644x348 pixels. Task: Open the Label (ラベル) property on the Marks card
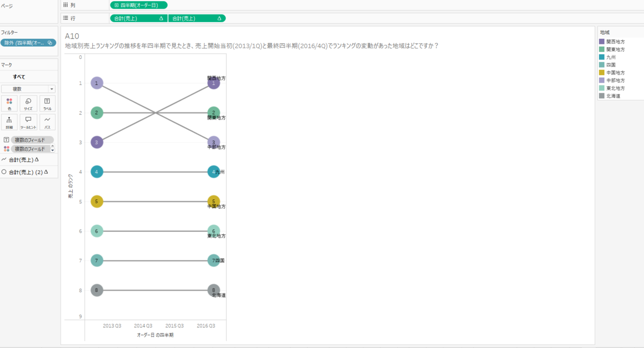[x=47, y=103]
